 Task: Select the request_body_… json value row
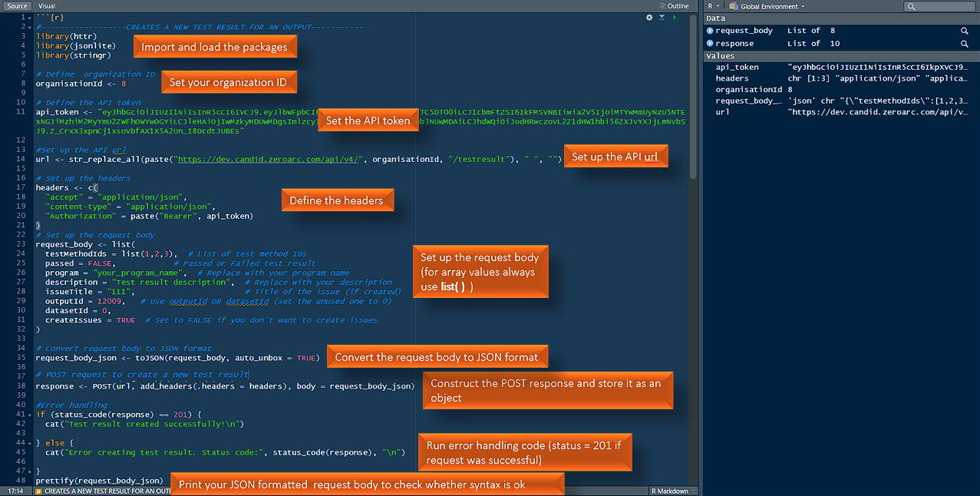click(842, 101)
